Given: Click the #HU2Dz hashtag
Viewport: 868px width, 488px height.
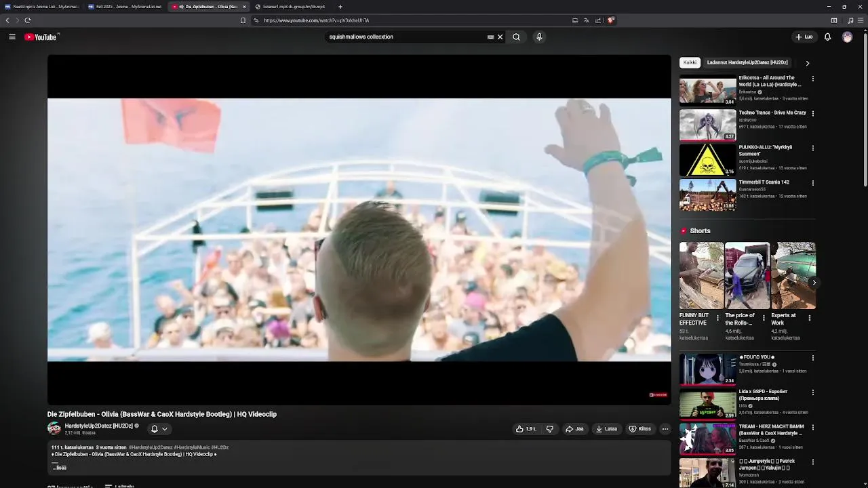Looking at the screenshot, I should pyautogui.click(x=220, y=448).
